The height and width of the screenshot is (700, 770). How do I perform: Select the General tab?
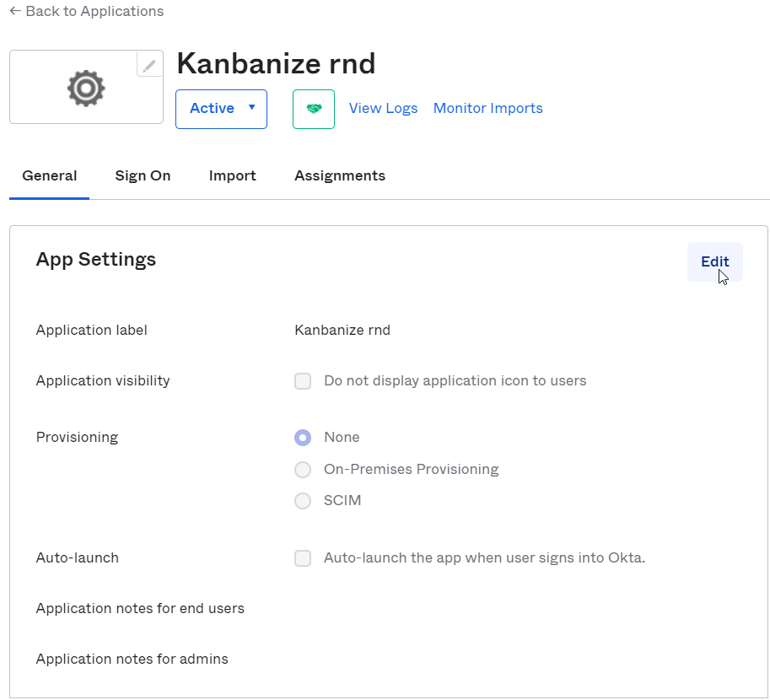point(49,175)
